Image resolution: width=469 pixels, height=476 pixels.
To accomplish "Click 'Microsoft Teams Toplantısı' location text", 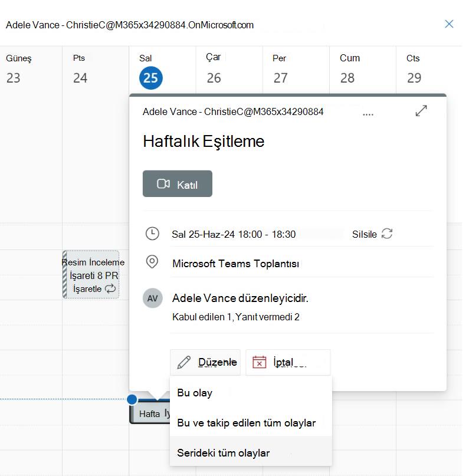I will 235,264.
